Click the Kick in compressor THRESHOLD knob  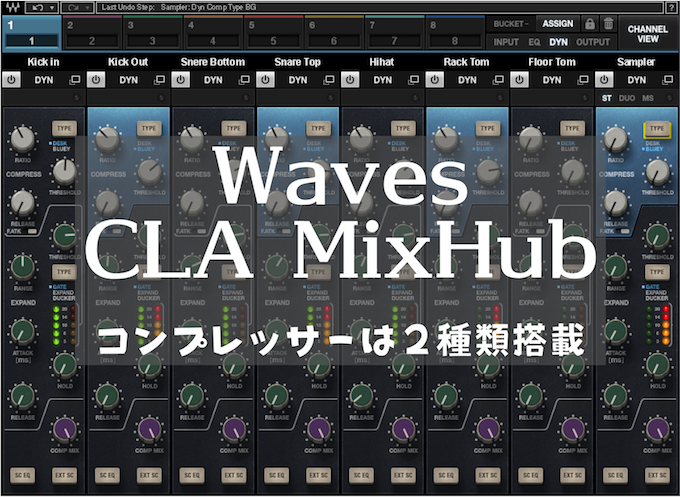65,172
